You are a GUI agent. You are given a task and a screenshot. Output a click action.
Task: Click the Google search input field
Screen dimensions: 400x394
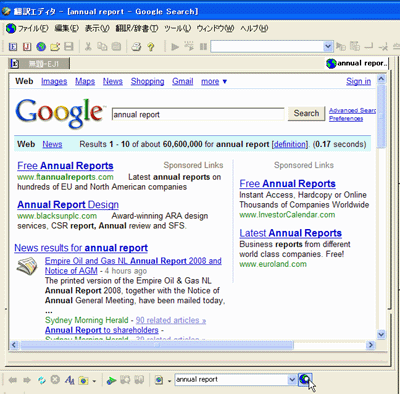pyautogui.click(x=198, y=114)
